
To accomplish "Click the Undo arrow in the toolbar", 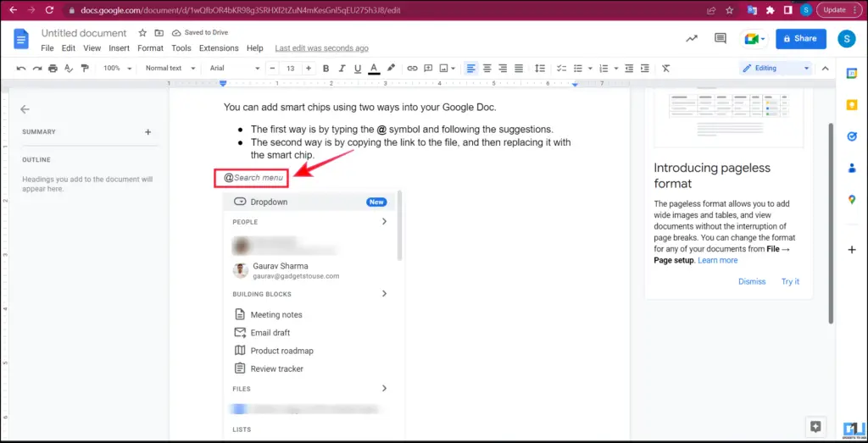I will click(21, 69).
